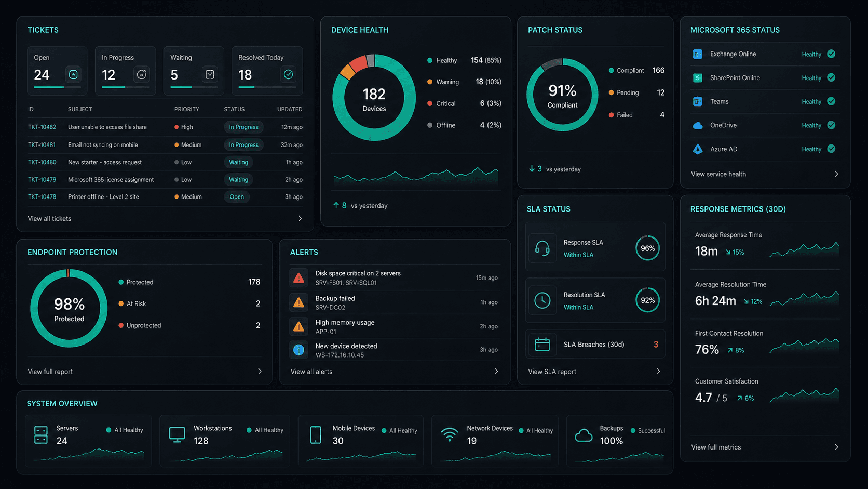Image resolution: width=868 pixels, height=489 pixels.
Task: Click the Backups cloud icon
Action: tap(584, 435)
